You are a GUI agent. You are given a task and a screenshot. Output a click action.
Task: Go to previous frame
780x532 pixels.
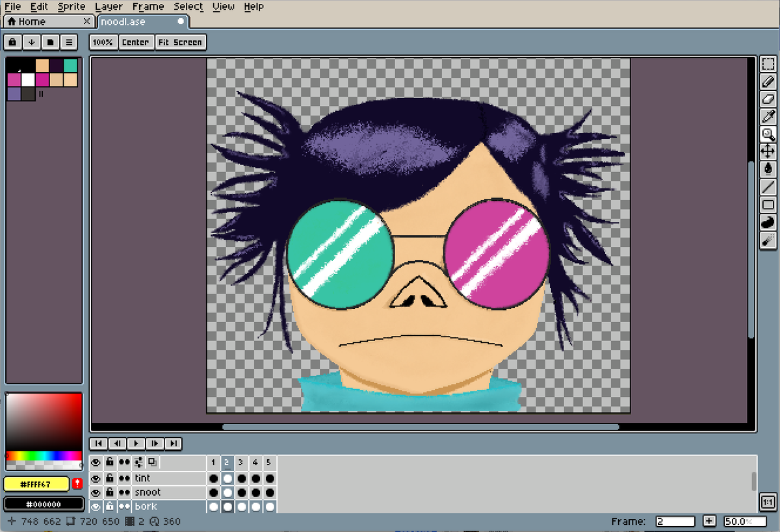(117, 444)
